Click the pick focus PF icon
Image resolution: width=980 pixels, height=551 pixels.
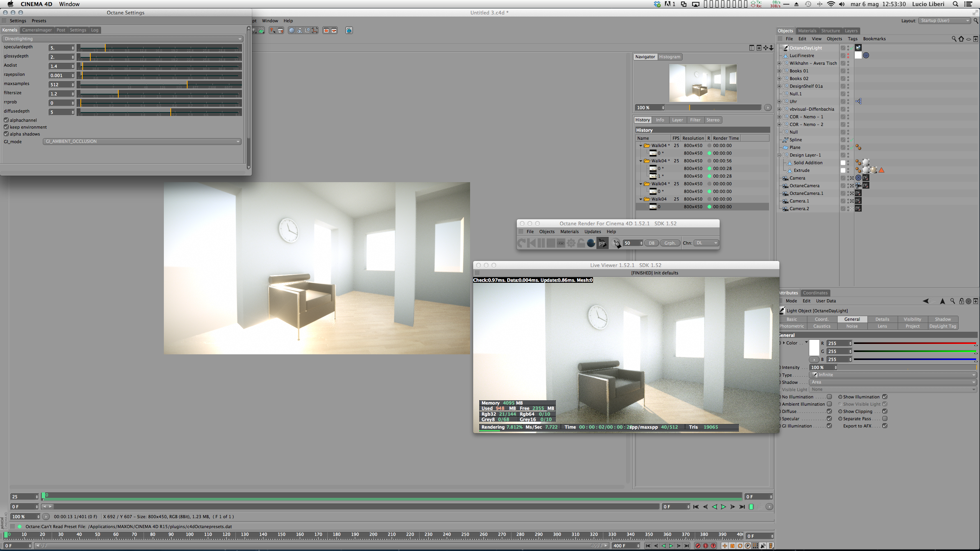point(602,243)
